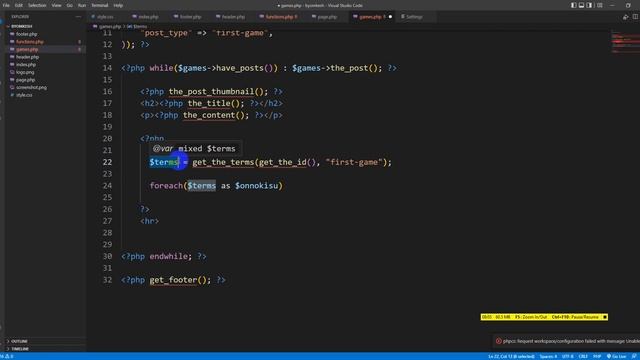Open customize layout icon
The height and width of the screenshot is (360, 640).
600,5
